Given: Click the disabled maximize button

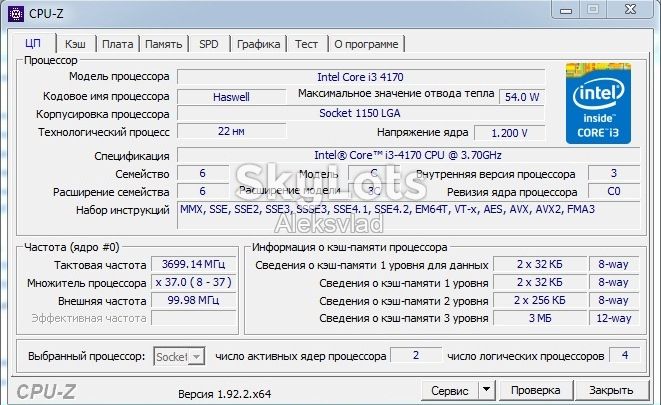Looking at the screenshot, I should click(593, 10).
